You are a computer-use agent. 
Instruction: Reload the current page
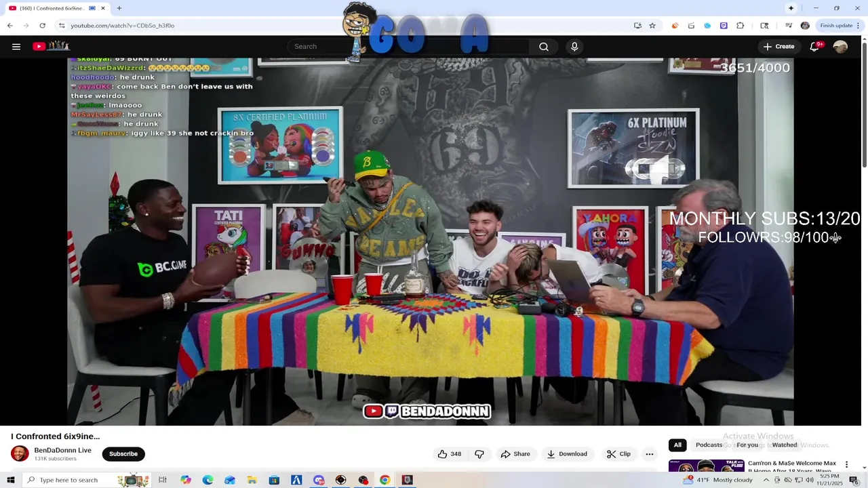tap(42, 25)
